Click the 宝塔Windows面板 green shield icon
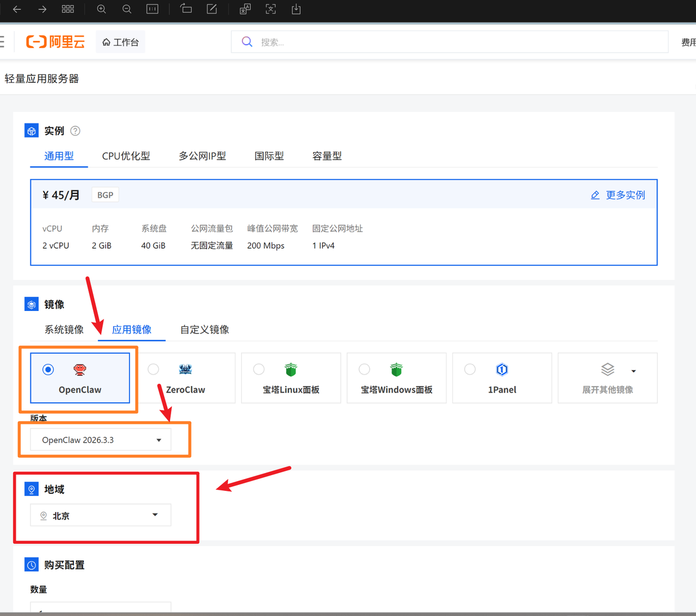The width and height of the screenshot is (696, 616). (x=396, y=370)
